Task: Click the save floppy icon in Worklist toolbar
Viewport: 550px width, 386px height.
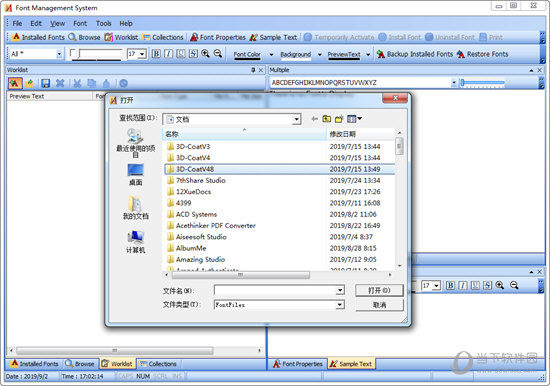Action: click(x=45, y=83)
